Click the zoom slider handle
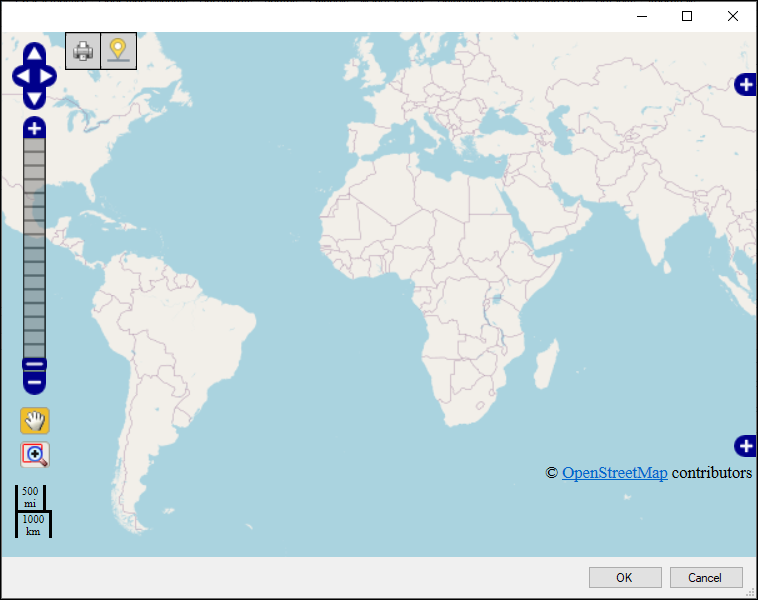 [x=34, y=365]
